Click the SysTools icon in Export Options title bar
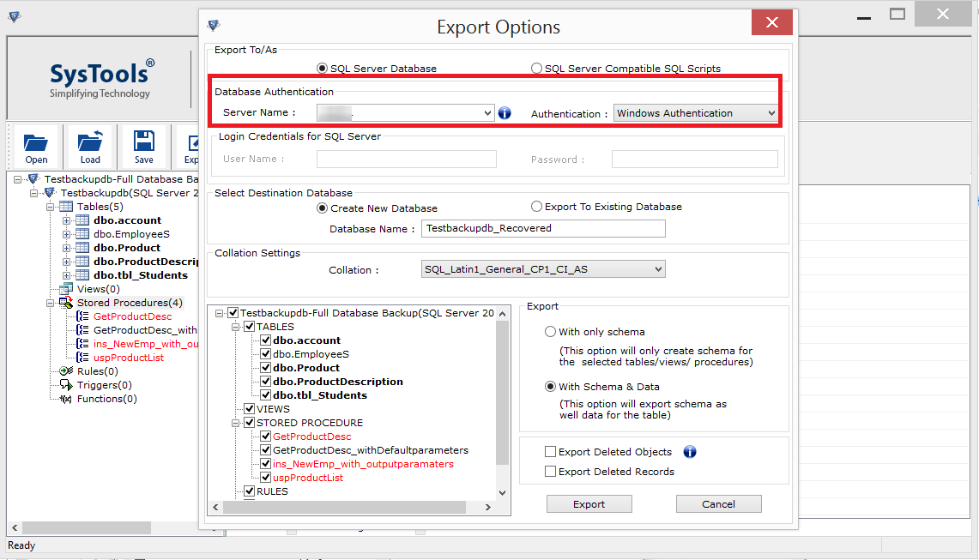This screenshot has width=979, height=560. 215,25
